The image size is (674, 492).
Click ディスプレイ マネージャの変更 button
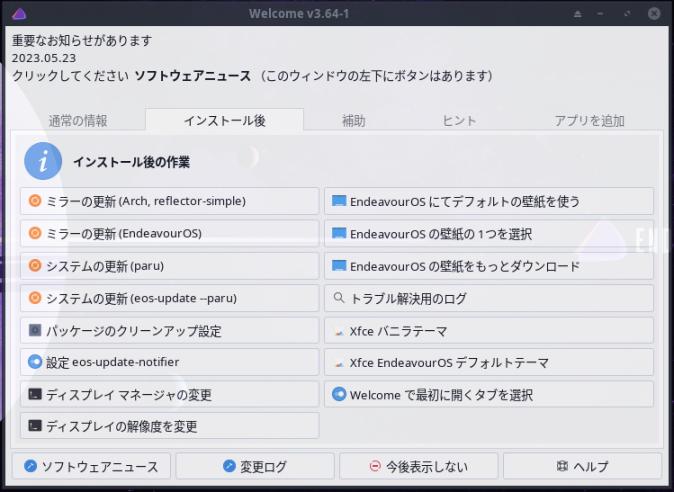[x=170, y=394]
